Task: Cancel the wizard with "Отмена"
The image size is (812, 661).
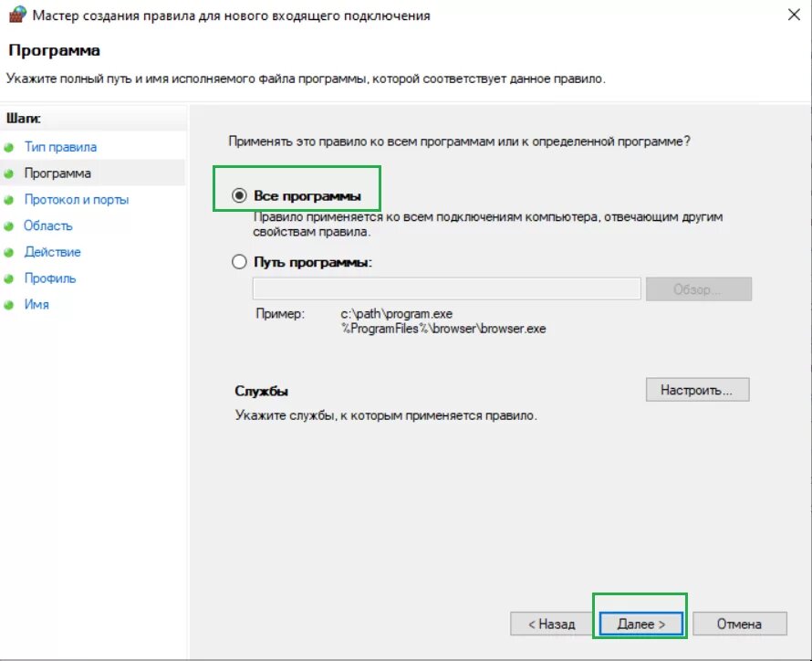Action: coord(739,624)
